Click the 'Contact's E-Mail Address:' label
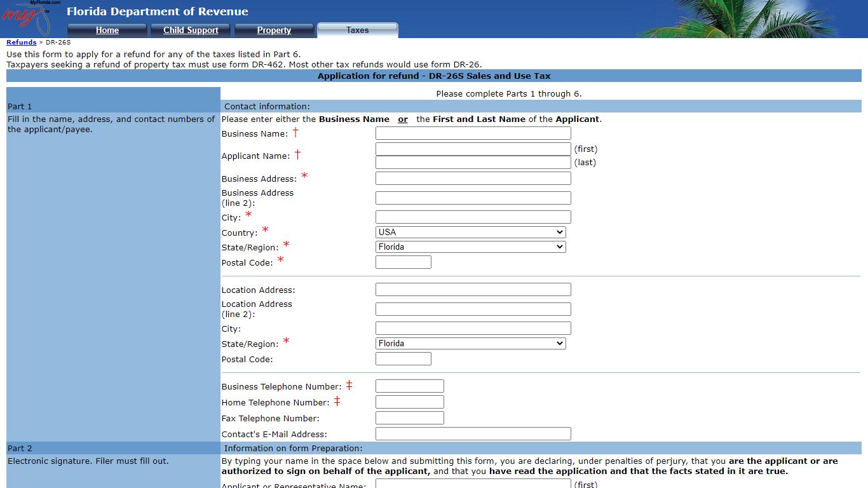Image resolution: width=868 pixels, height=488 pixels. 275,435
